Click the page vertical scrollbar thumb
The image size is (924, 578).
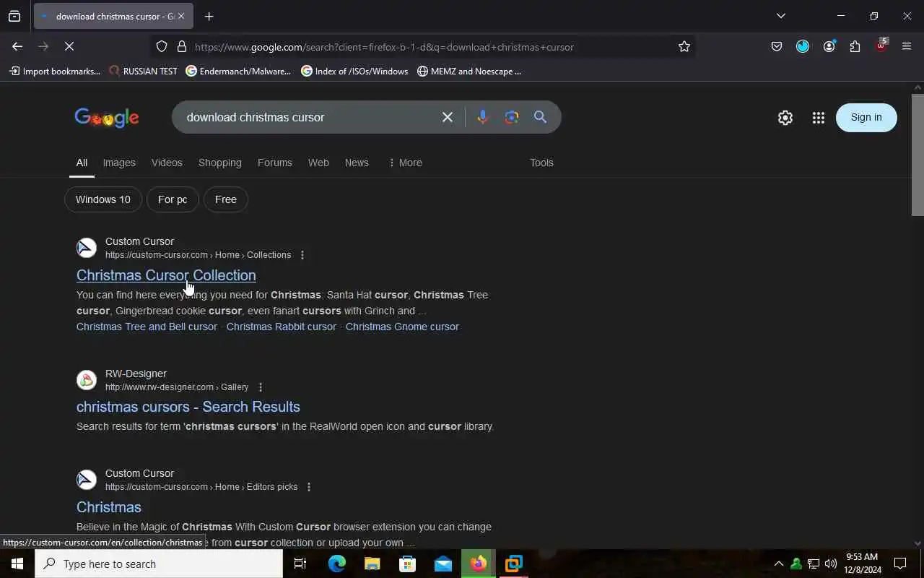[918, 154]
